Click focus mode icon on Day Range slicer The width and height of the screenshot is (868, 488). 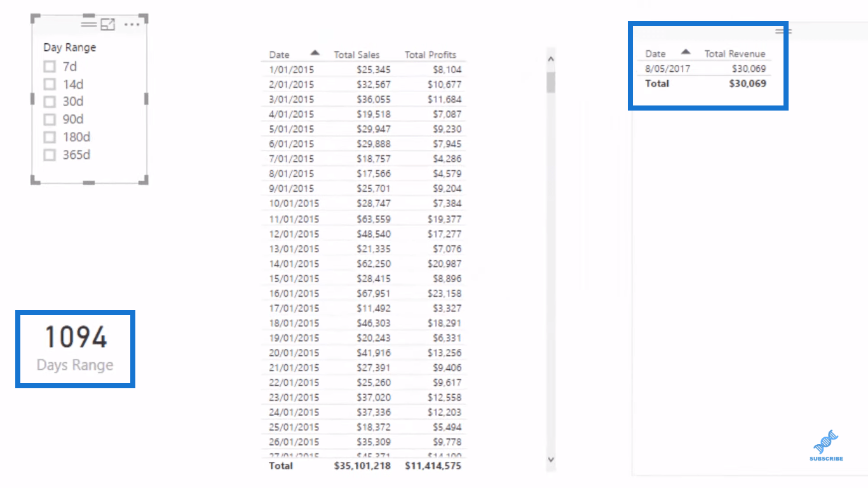(108, 24)
